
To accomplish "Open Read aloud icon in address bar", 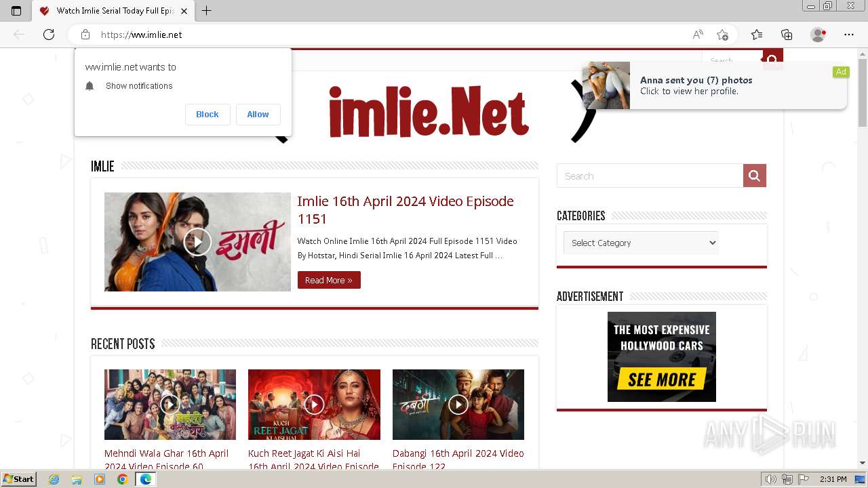I will pyautogui.click(x=698, y=35).
